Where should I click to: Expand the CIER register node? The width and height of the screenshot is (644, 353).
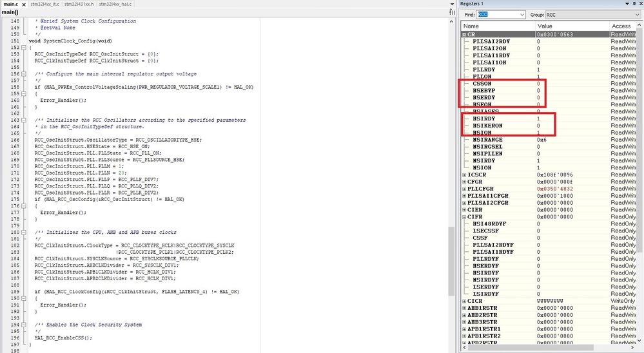coord(464,210)
